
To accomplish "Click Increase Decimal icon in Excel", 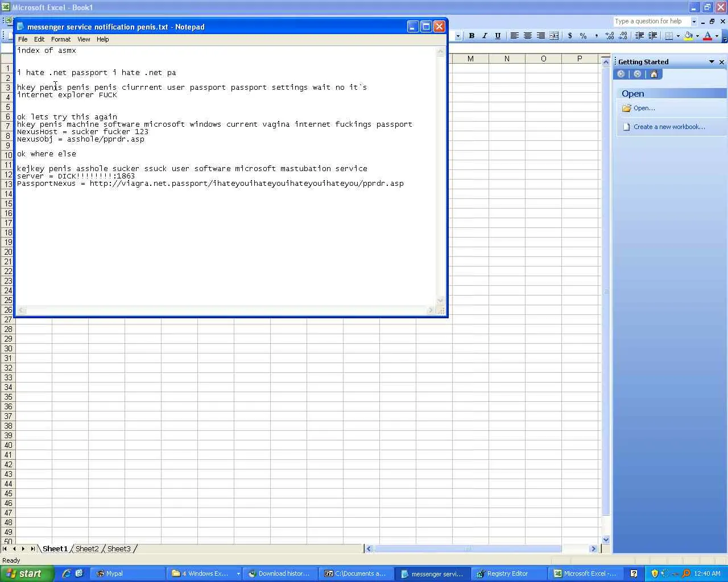I will [610, 36].
